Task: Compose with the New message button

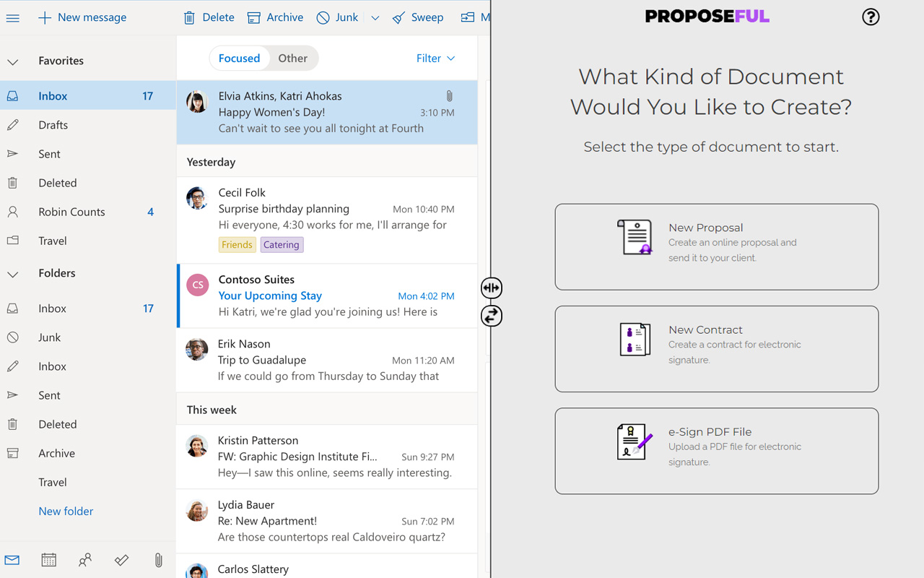Action: coord(82,17)
